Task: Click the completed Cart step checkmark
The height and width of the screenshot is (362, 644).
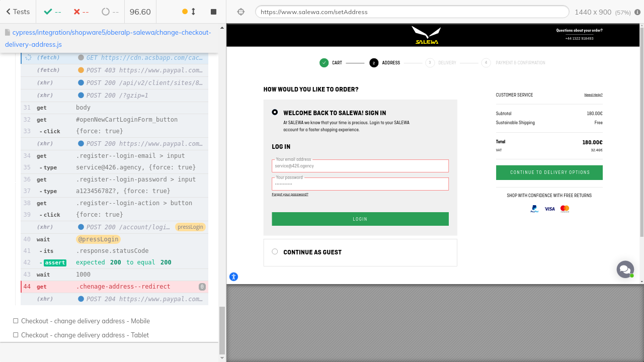Action: (x=324, y=63)
